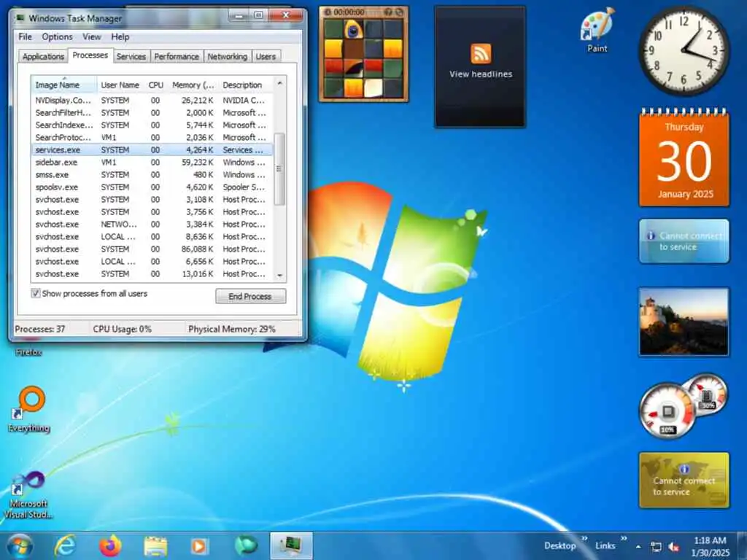Select the services.exe process row
747x560 pixels.
tap(152, 150)
